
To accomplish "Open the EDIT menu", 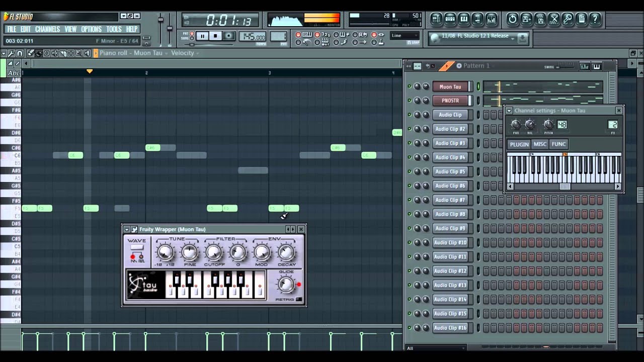I will tap(26, 29).
